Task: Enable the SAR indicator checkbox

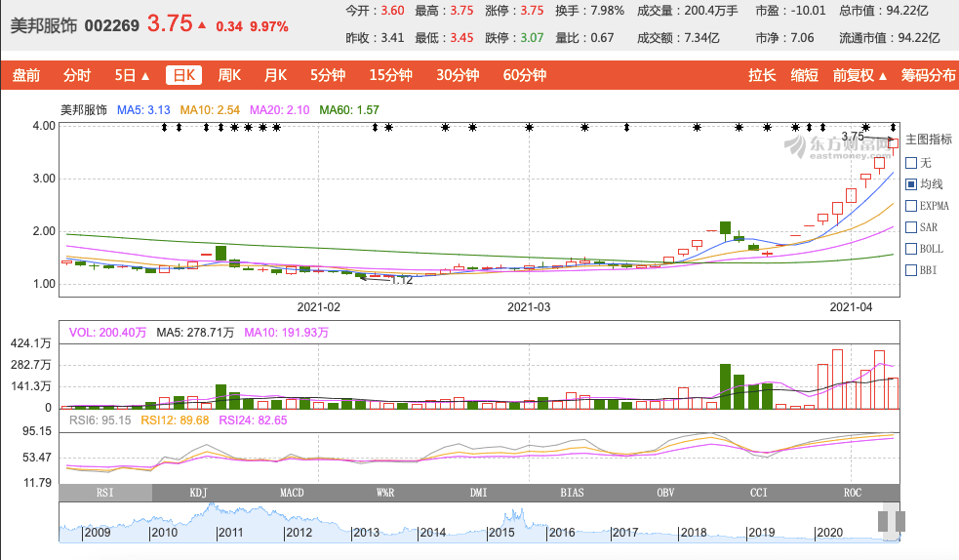Action: (911, 227)
